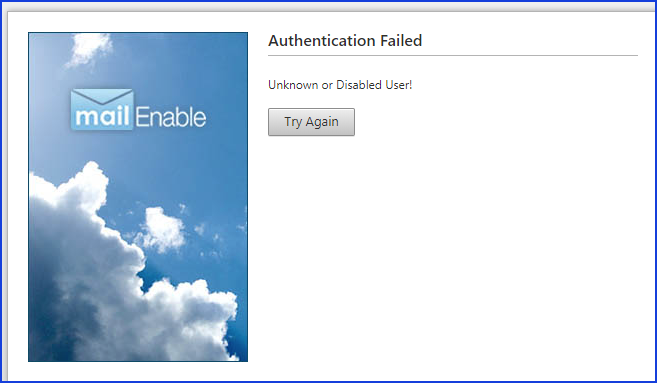Viewport: 657px width, 383px height.
Task: Click the small cloud atop the banner
Action: click(89, 49)
